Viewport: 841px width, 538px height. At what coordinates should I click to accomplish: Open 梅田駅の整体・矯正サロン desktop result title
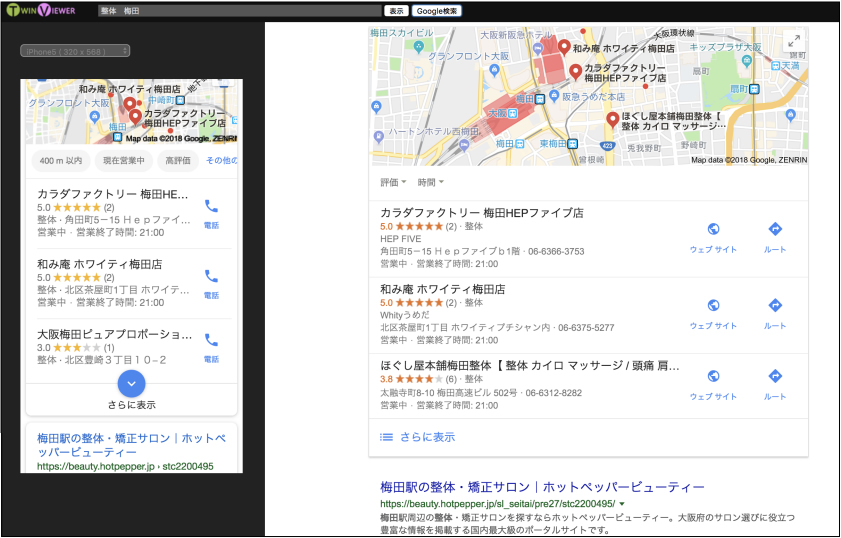(x=542, y=487)
